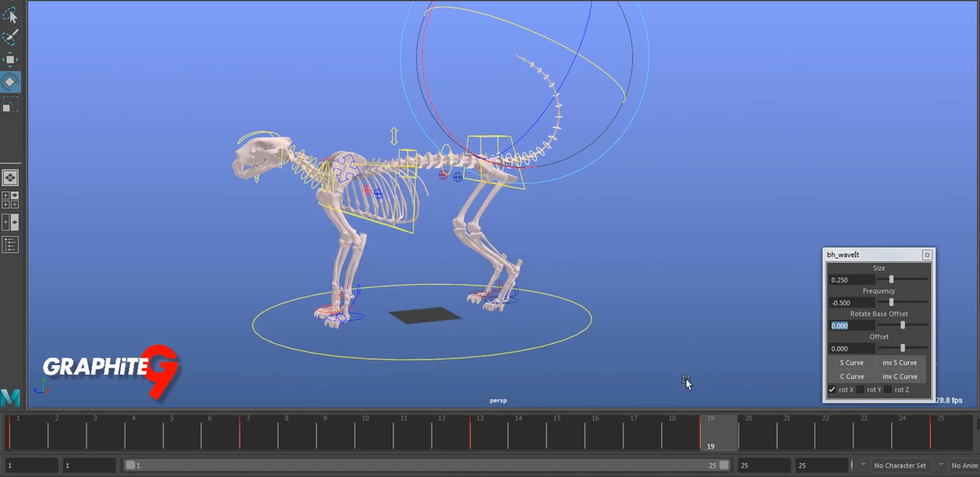Click the Size slider handle

891,279
